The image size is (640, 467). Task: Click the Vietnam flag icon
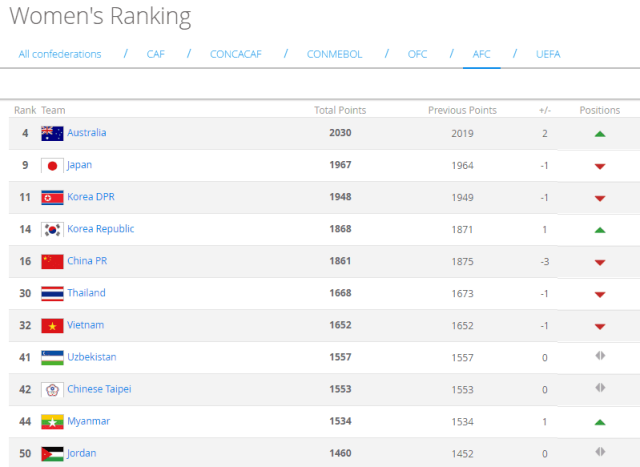pos(52,326)
